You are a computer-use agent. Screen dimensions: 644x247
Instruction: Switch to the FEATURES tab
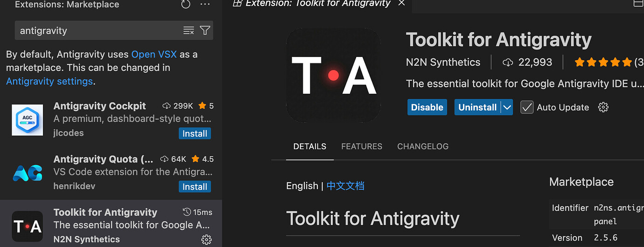pos(362,146)
